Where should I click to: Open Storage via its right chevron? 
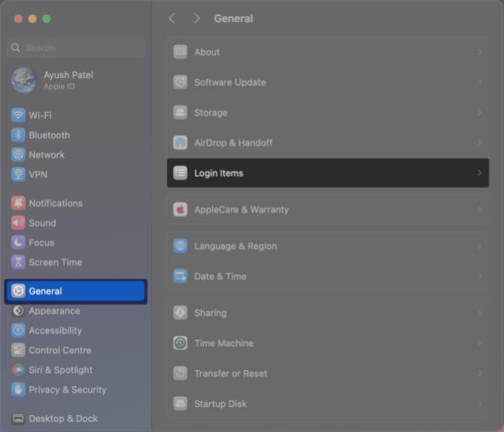point(479,113)
